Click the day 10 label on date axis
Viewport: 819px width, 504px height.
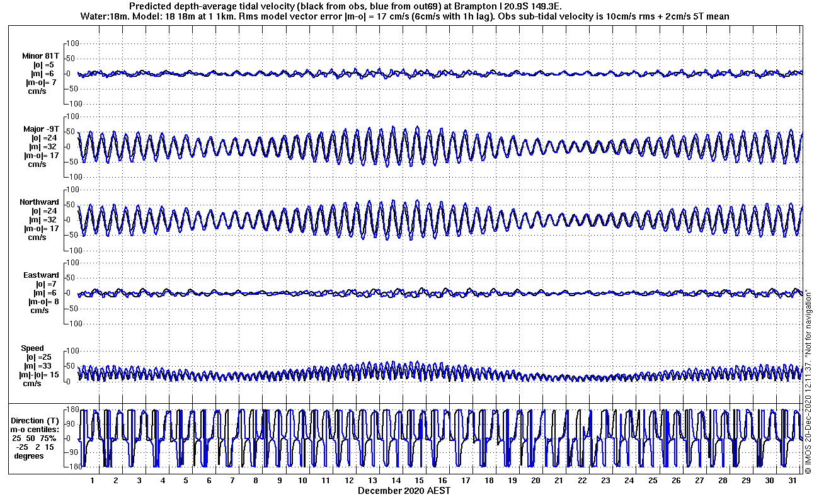302,481
